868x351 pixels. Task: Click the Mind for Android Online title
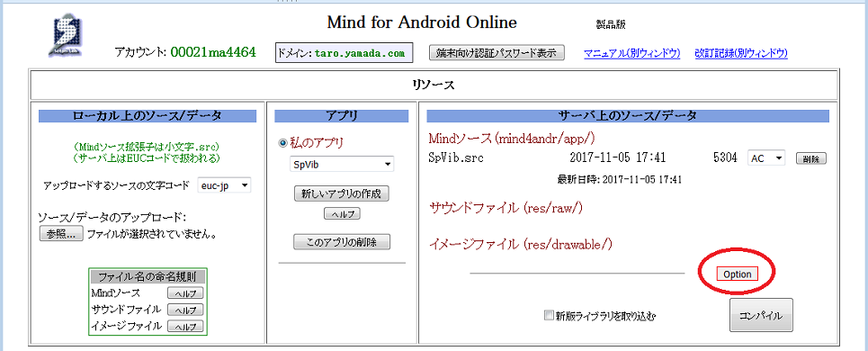coord(422,22)
